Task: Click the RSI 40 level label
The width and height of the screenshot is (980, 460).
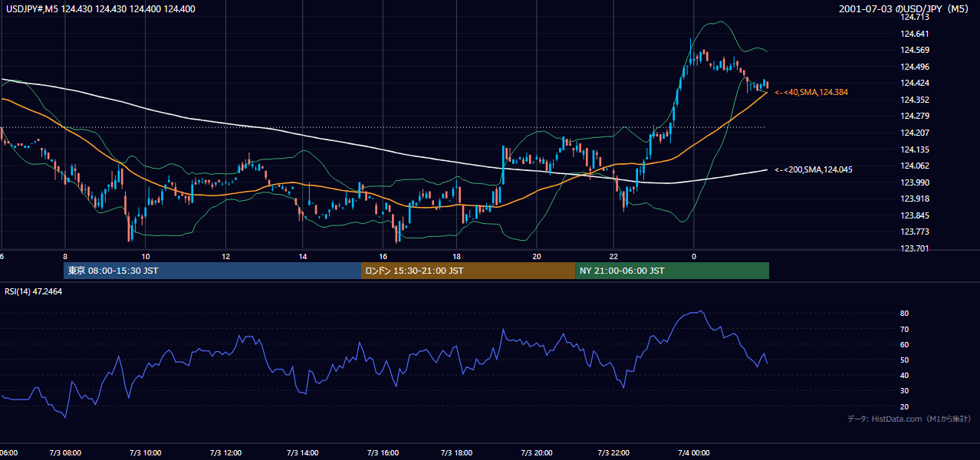Action: [905, 375]
